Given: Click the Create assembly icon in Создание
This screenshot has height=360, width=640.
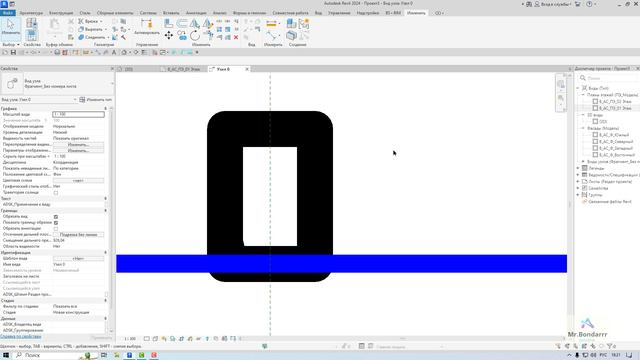Looking at the screenshot, I should click(291, 36).
